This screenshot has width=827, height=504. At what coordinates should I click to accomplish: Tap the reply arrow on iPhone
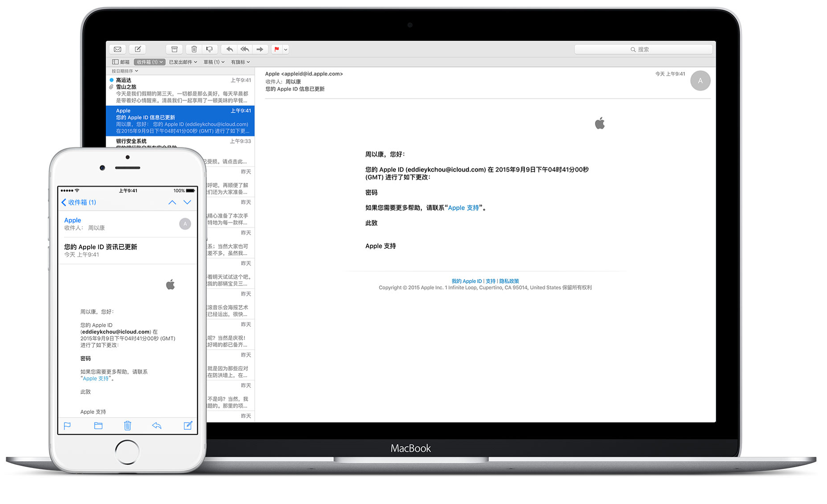[157, 426]
